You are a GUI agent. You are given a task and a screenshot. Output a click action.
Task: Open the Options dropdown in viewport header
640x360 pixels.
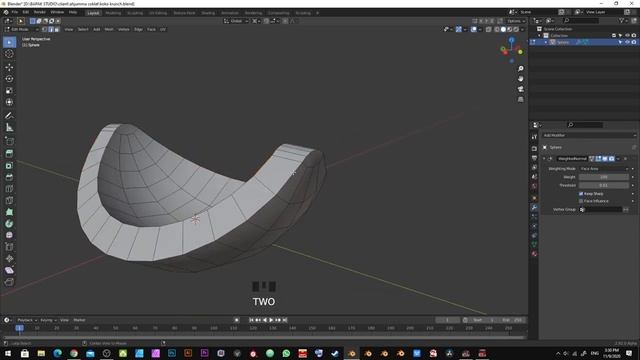pyautogui.click(x=516, y=21)
